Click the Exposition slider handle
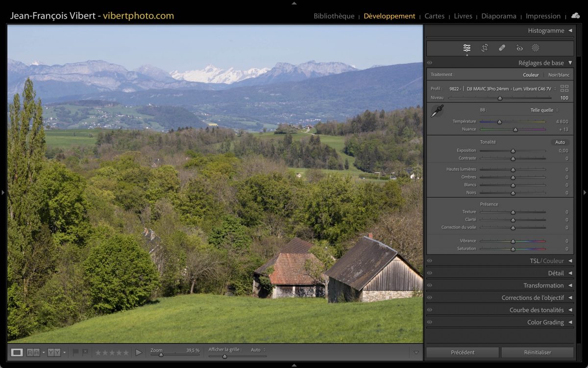 513,151
